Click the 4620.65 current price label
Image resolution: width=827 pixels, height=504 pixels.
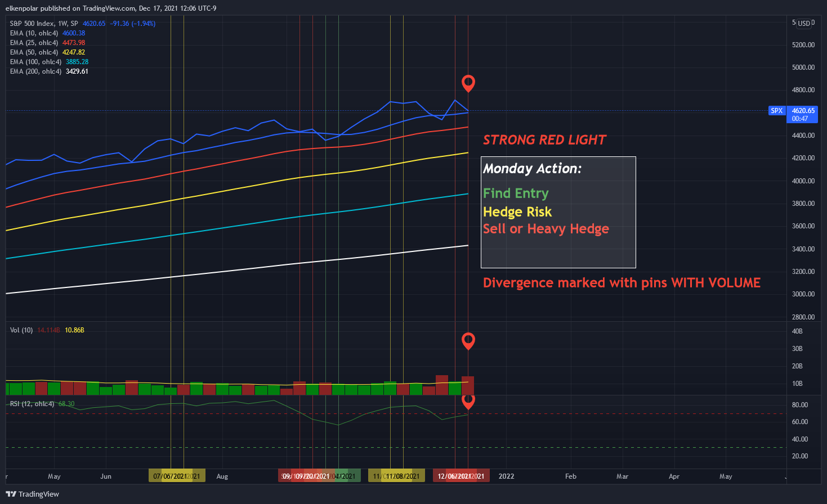[x=803, y=111]
